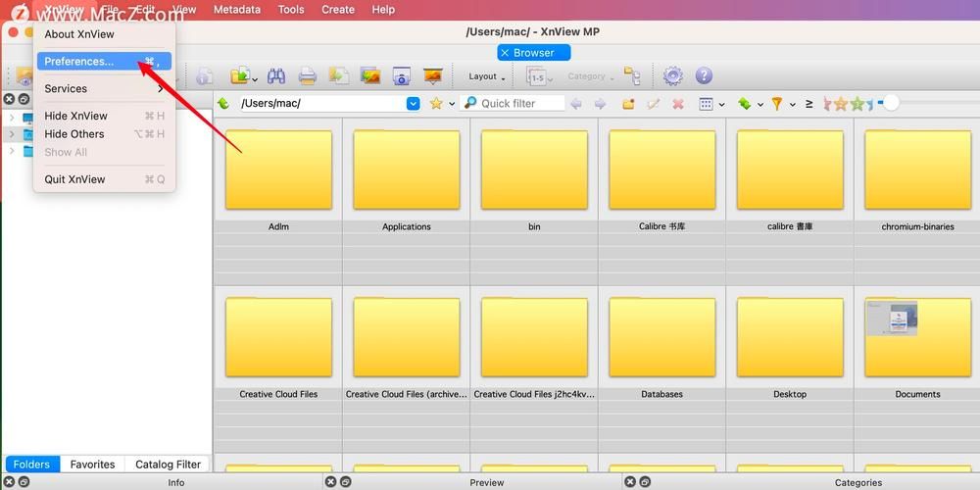
Task: Open the import/open folder toolbar icon
Action: (x=240, y=76)
